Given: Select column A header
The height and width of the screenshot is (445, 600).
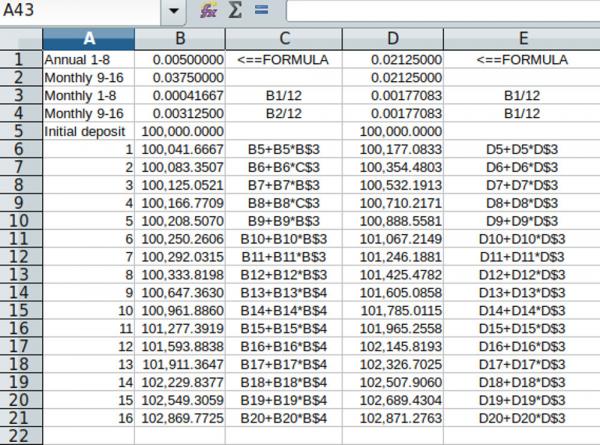Looking at the screenshot, I should [x=89, y=39].
